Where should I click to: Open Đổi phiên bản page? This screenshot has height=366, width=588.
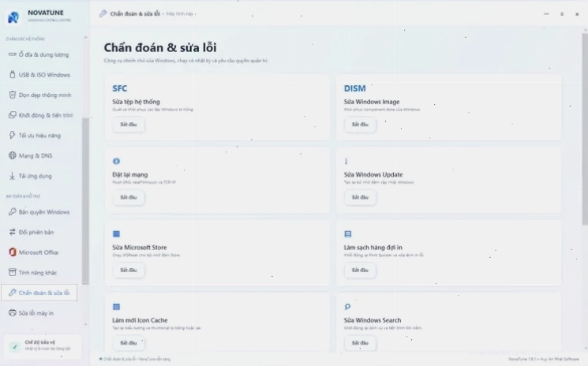click(39, 232)
